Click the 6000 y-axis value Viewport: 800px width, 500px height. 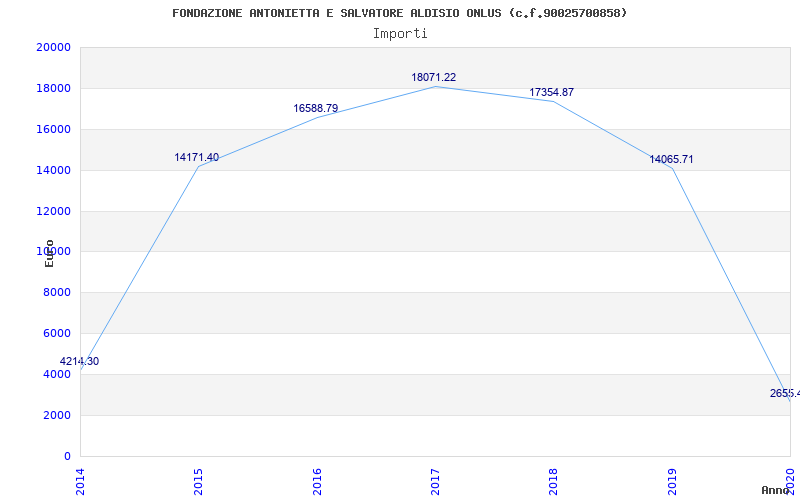(57, 333)
